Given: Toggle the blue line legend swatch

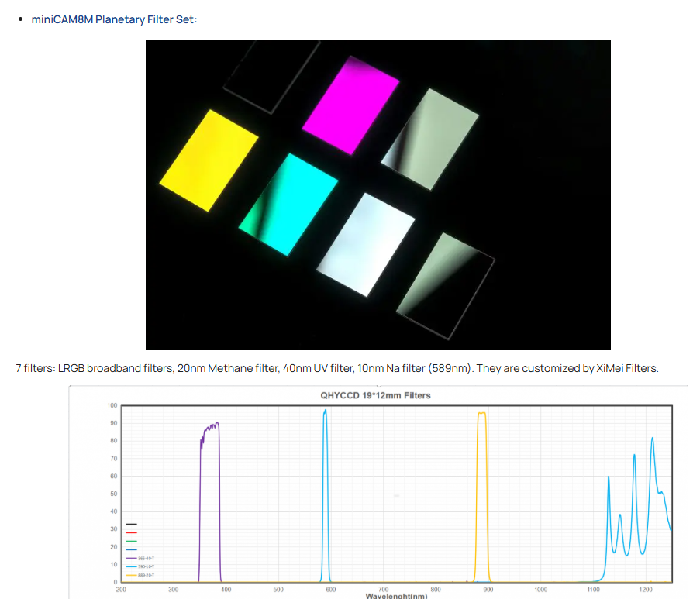Looking at the screenshot, I should (132, 549).
